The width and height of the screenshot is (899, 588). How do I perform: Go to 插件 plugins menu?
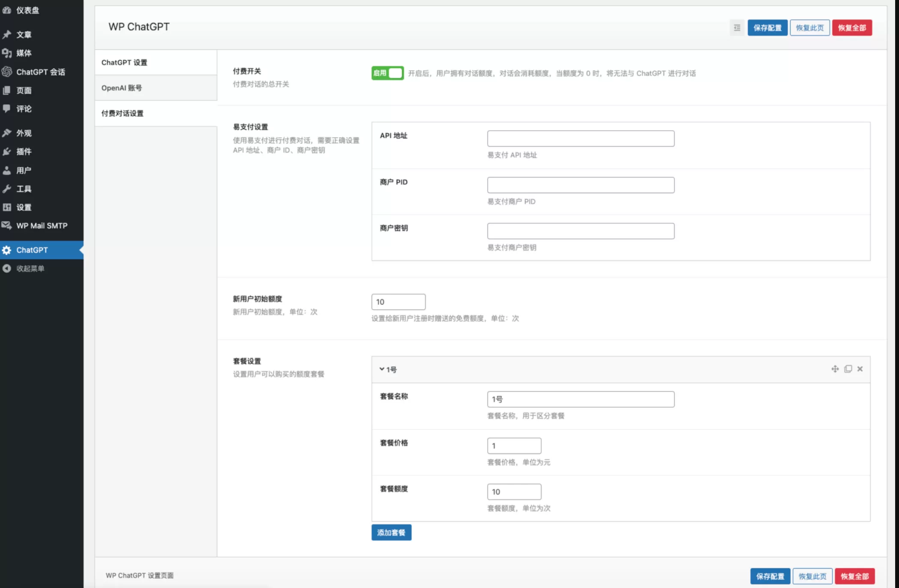point(24,152)
